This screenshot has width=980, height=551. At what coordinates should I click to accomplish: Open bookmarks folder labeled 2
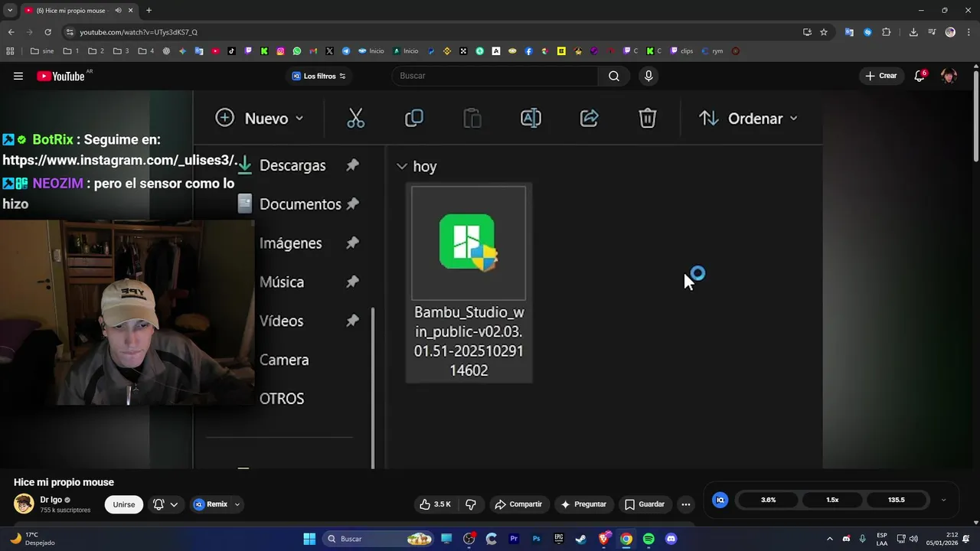(96, 51)
